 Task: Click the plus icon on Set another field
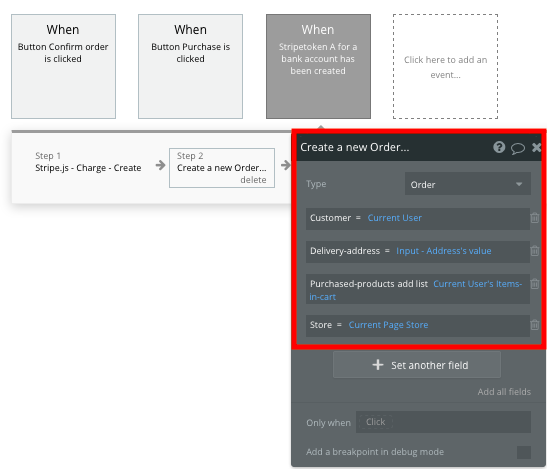pos(377,365)
